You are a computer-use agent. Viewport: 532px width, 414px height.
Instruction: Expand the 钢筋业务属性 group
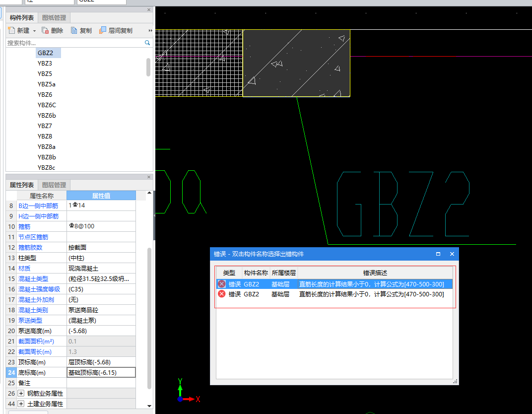click(x=21, y=393)
